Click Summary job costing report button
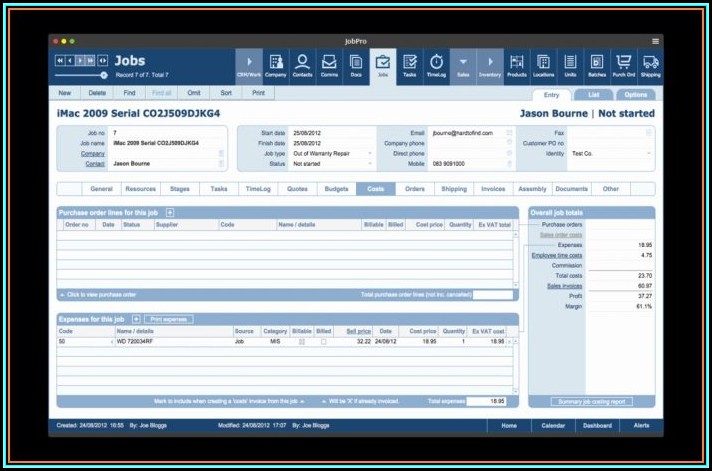Viewport: 712px width, 471px height. (591, 401)
